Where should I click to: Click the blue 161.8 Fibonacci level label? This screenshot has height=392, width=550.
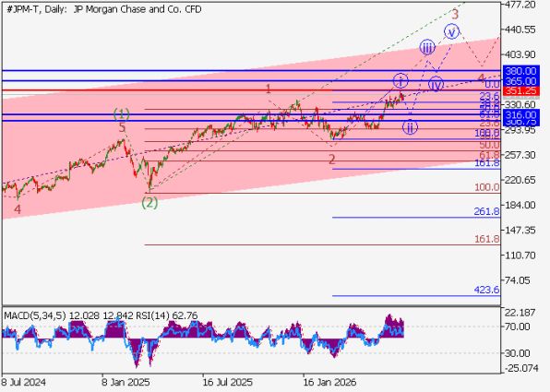[487, 163]
